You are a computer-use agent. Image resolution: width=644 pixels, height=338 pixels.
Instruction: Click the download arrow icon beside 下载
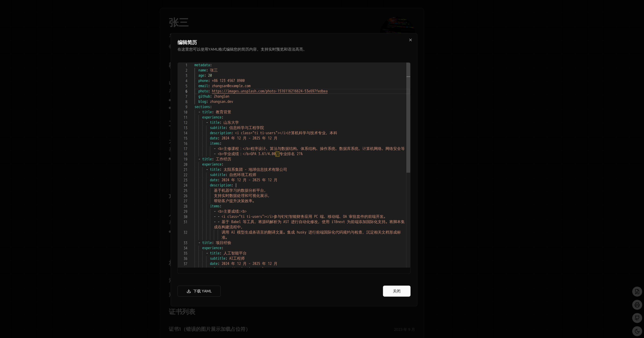point(189,291)
